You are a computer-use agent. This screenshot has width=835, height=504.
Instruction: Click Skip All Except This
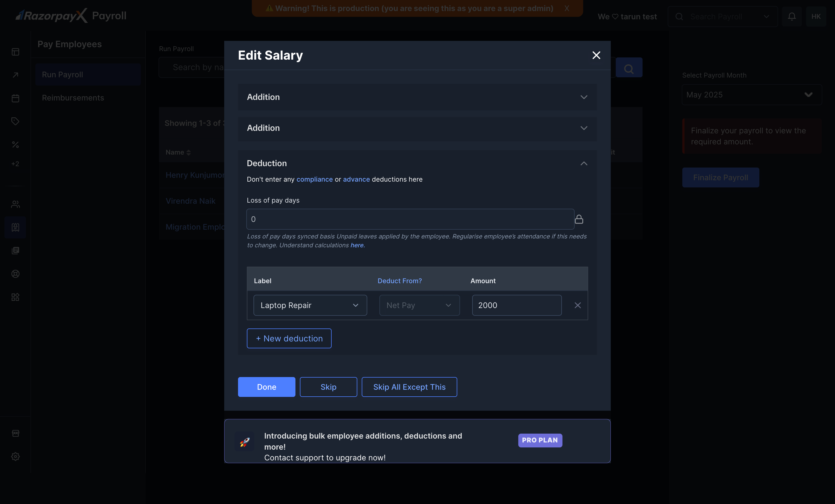tap(409, 387)
